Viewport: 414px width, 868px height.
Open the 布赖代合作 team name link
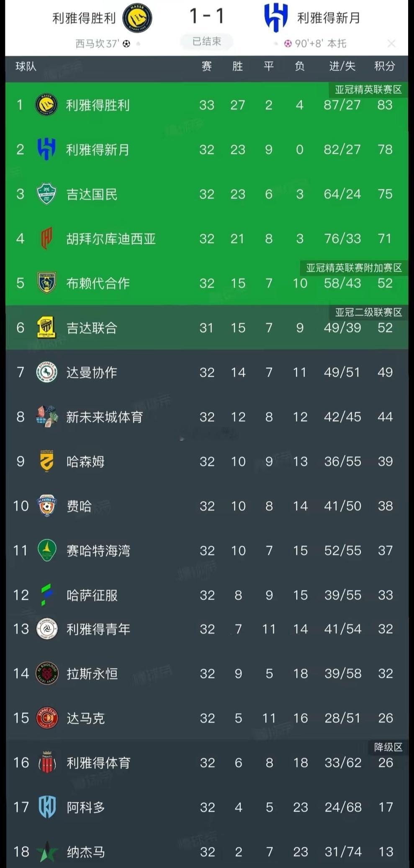[98, 283]
